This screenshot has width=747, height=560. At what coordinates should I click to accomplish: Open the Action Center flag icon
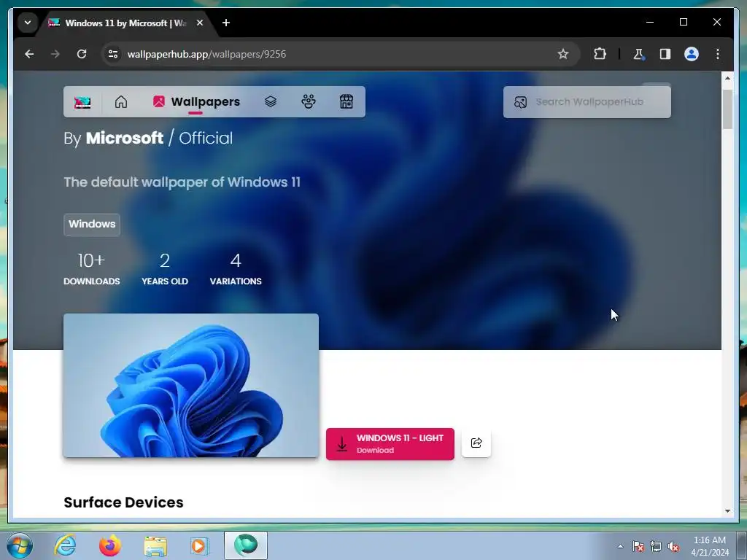tap(638, 546)
